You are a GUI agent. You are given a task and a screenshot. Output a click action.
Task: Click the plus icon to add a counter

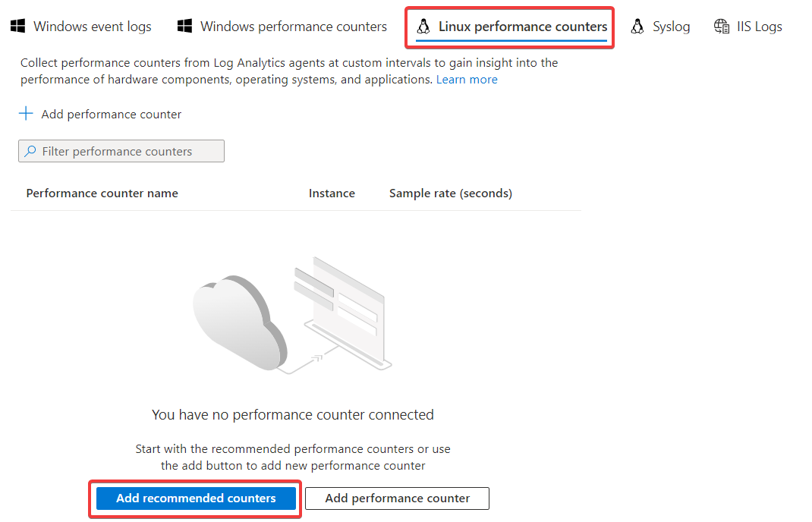[27, 114]
